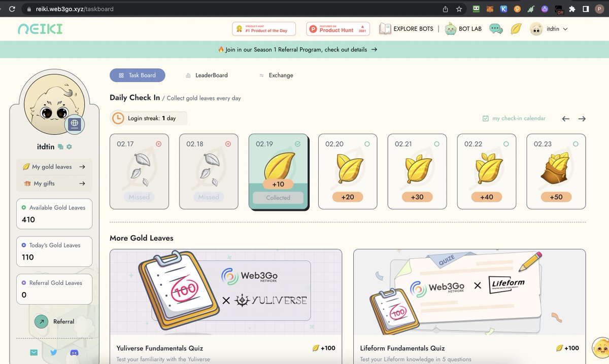Click the checked status on the 02.19 card
This screenshot has height=364, width=609.
(297, 144)
